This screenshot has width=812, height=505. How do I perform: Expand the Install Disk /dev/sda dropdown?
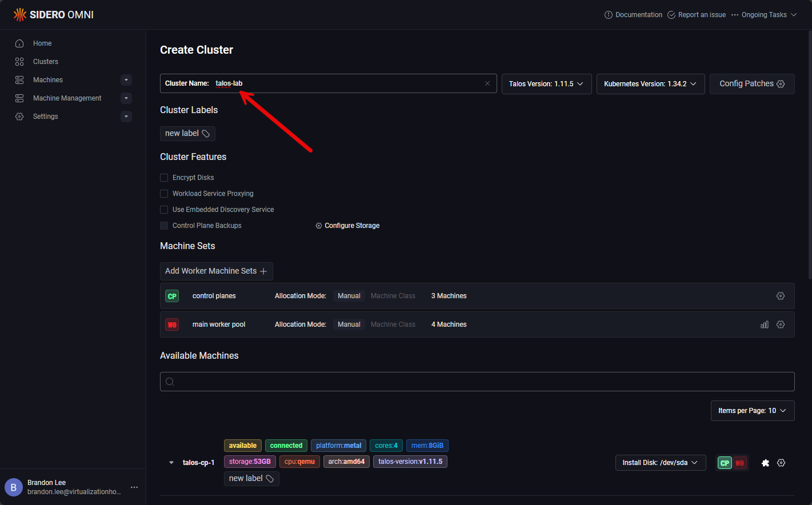click(660, 463)
